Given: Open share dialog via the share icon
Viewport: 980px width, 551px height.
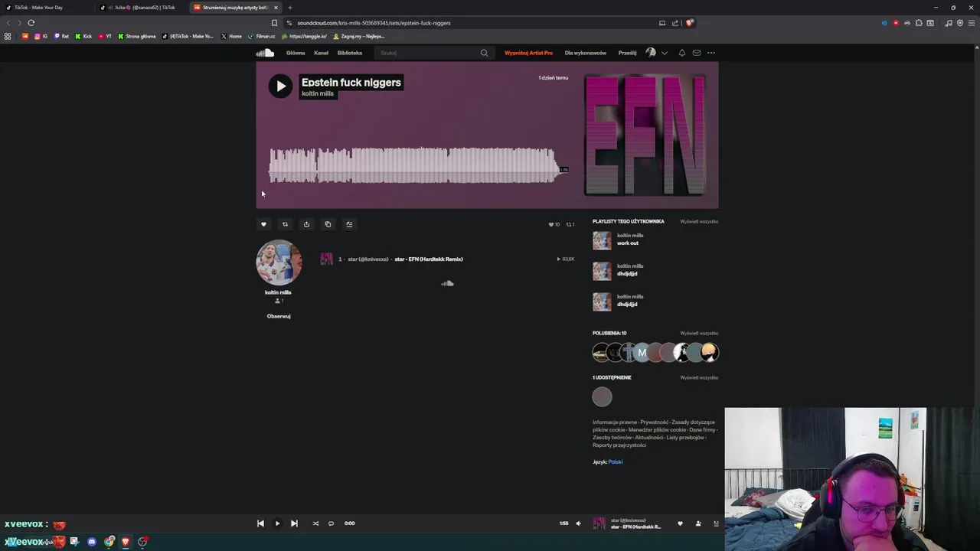Looking at the screenshot, I should [306, 224].
